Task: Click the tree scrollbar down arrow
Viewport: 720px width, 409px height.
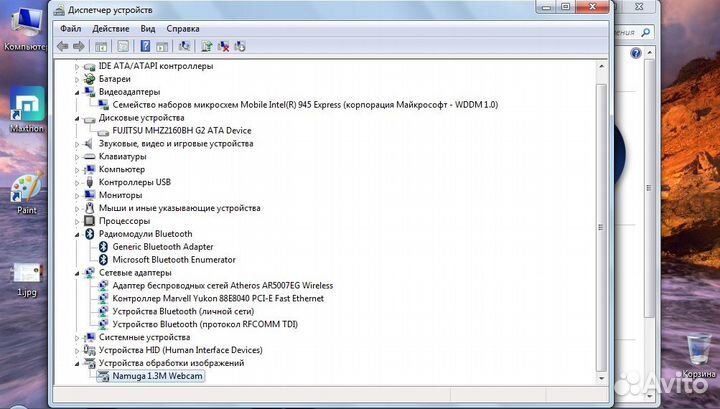Action: pyautogui.click(x=601, y=378)
